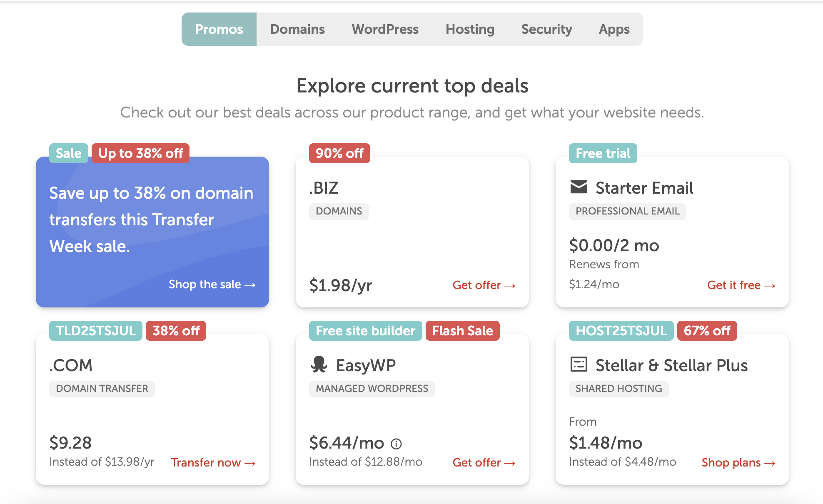Click the PROFESSIONAL EMAIL category tag
Image resolution: width=823 pixels, height=504 pixels.
pyautogui.click(x=628, y=211)
